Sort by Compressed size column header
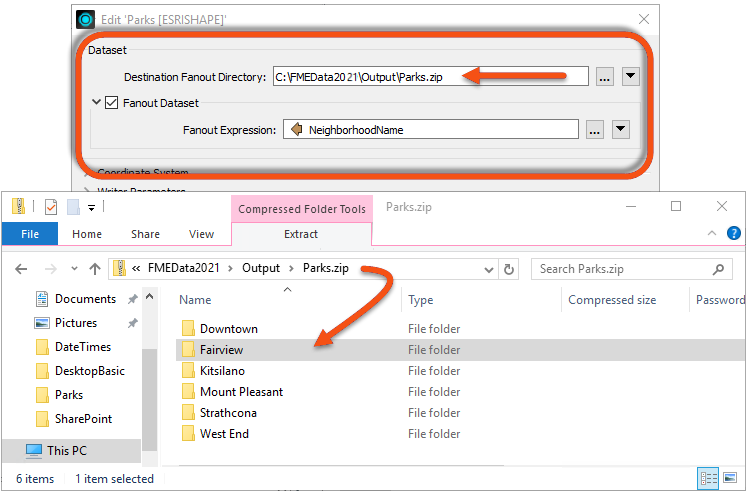This screenshot has height=491, width=746. (x=612, y=300)
